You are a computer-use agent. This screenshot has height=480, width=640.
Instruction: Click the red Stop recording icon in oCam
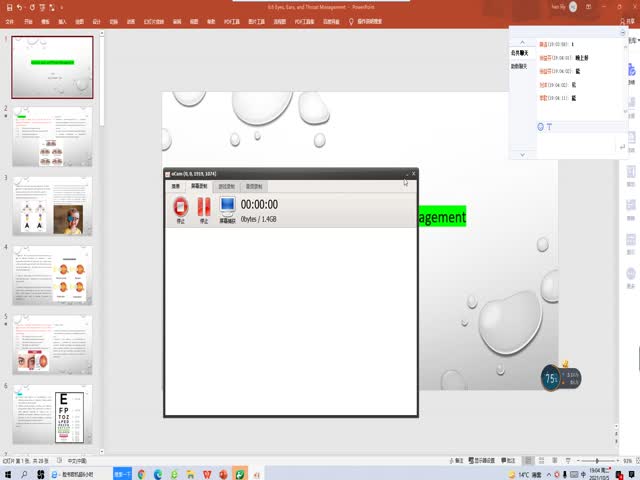(181, 207)
